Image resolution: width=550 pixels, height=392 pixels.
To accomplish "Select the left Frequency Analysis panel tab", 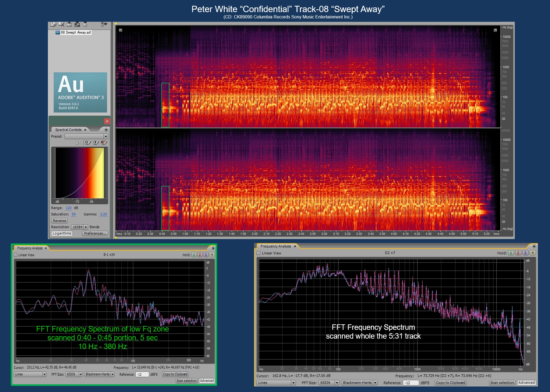I will point(30,248).
